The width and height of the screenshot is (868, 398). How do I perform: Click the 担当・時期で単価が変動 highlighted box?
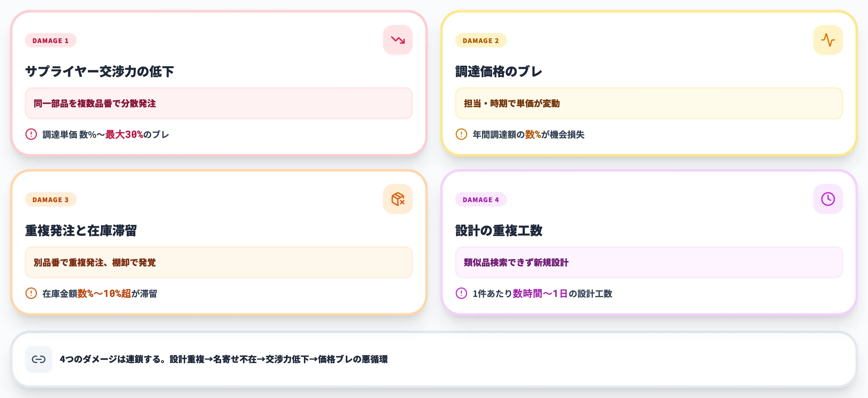pos(649,104)
